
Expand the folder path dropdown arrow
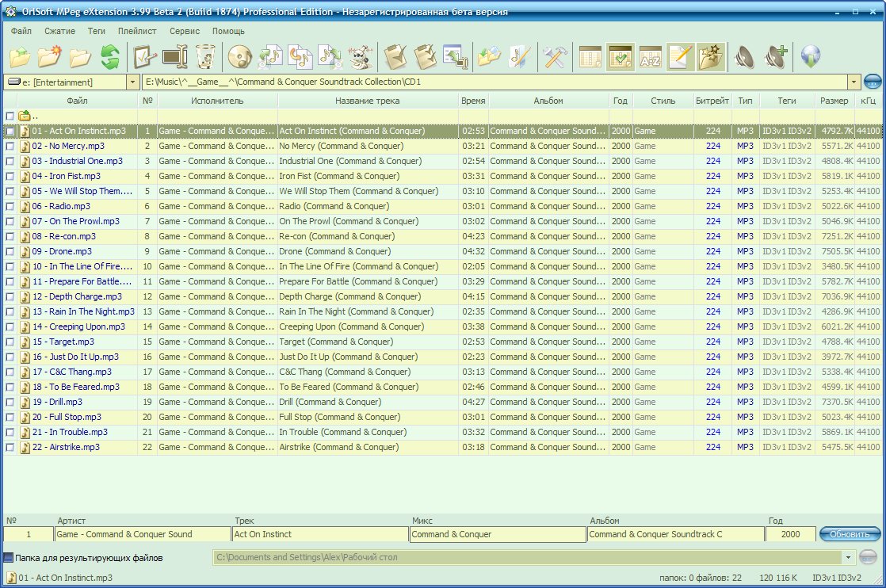coord(853,82)
